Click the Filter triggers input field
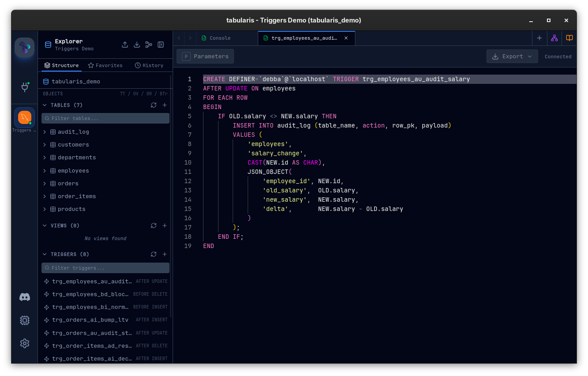 click(106, 268)
